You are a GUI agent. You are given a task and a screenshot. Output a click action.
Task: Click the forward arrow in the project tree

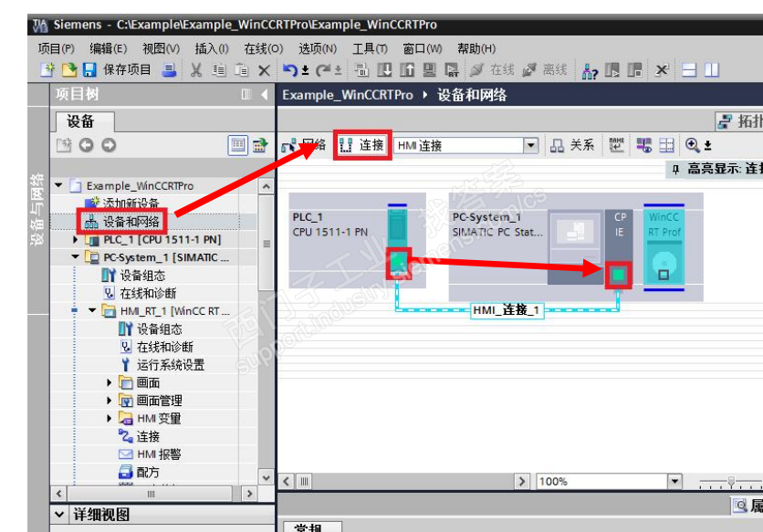(x=109, y=145)
